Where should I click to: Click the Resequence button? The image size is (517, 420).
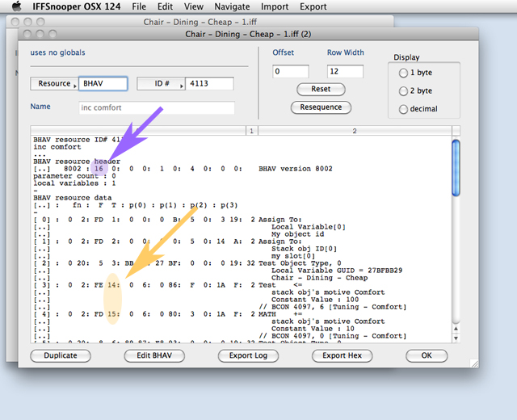point(321,107)
